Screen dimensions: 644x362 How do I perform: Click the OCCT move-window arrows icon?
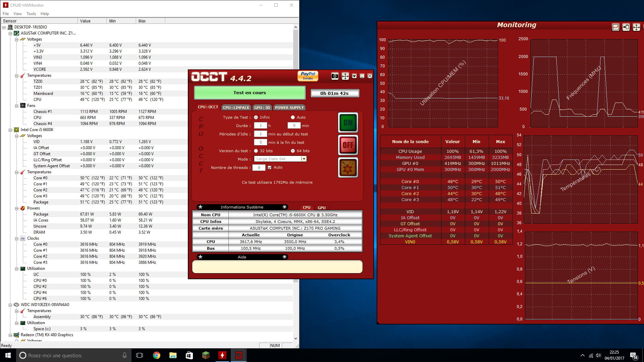point(345,76)
